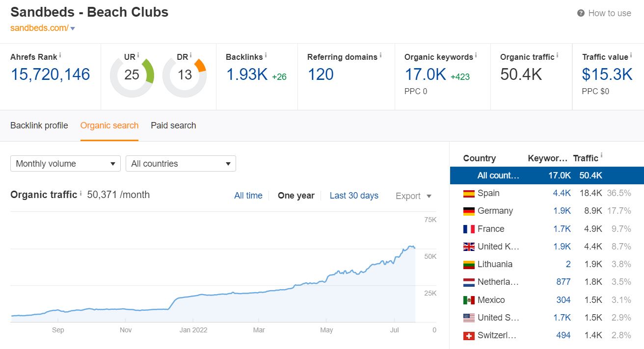Open Lithuania's 2 keywords value

(x=568, y=264)
